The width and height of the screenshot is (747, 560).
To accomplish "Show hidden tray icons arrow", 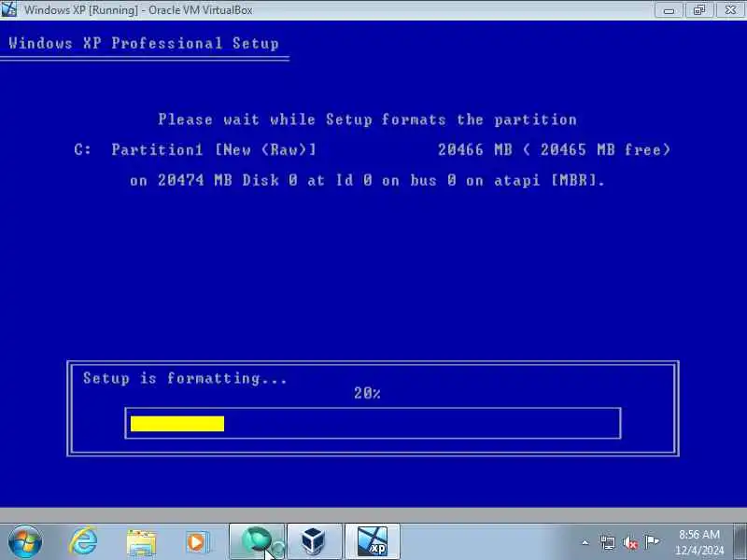I will pyautogui.click(x=585, y=542).
